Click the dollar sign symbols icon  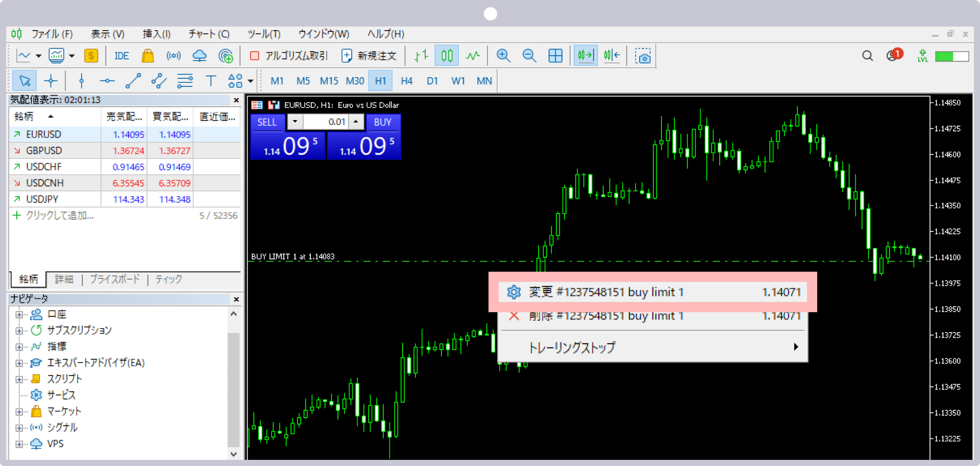[91, 56]
